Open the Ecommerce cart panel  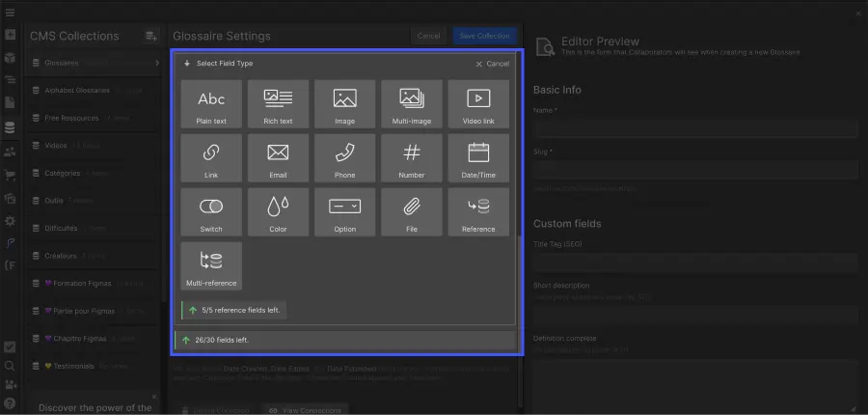(10, 175)
